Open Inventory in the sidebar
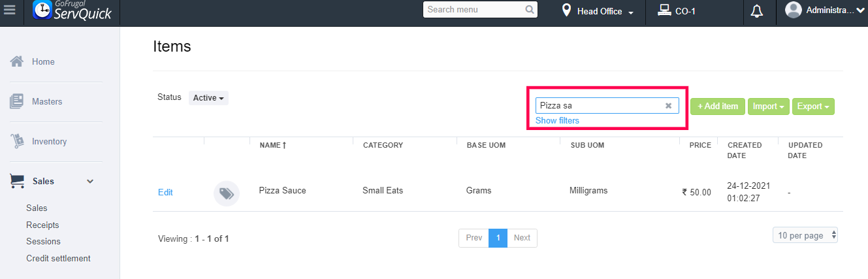Image resolution: width=868 pixels, height=279 pixels. [x=49, y=142]
